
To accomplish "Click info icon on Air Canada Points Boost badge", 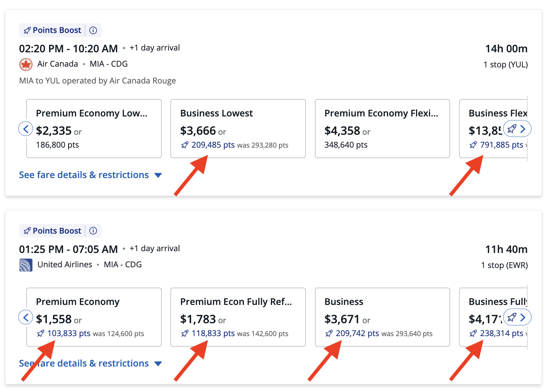I will click(x=93, y=30).
